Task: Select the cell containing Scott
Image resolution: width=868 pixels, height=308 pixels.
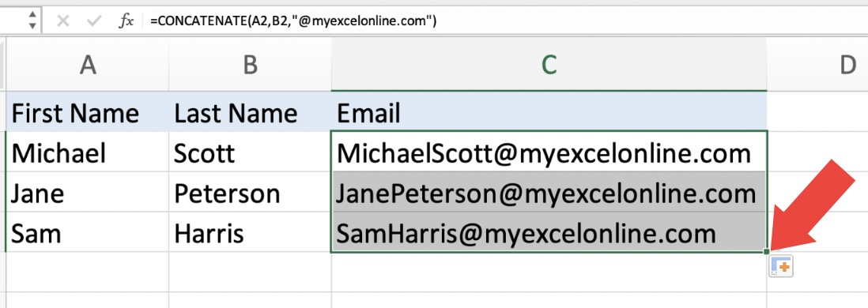Action: (x=251, y=152)
